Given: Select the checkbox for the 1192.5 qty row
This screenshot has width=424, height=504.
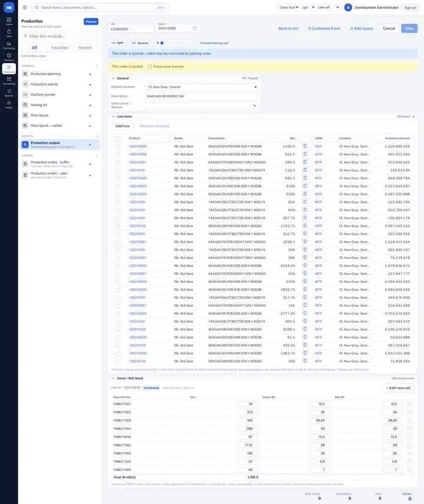Looking at the screenshot, I should coord(118,146).
